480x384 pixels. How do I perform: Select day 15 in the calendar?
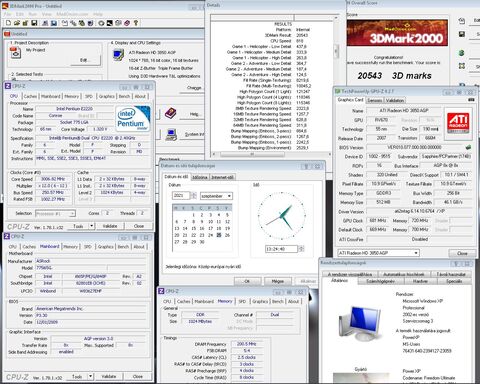[x=194, y=228]
